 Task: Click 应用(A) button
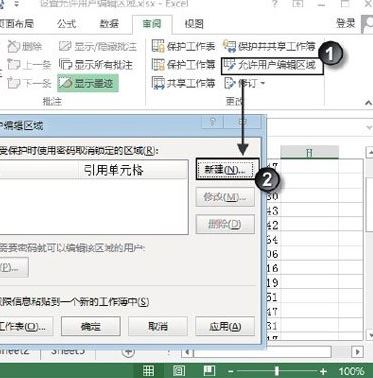click(225, 326)
